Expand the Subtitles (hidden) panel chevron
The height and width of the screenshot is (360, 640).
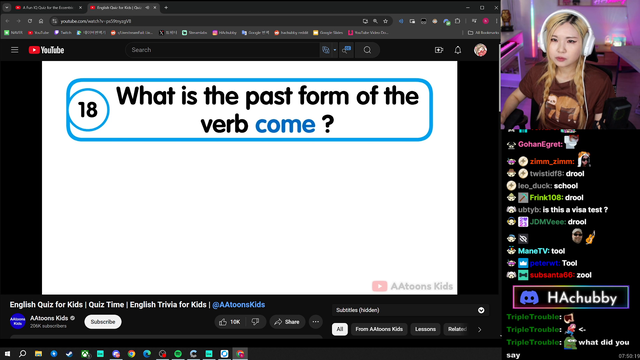481,310
